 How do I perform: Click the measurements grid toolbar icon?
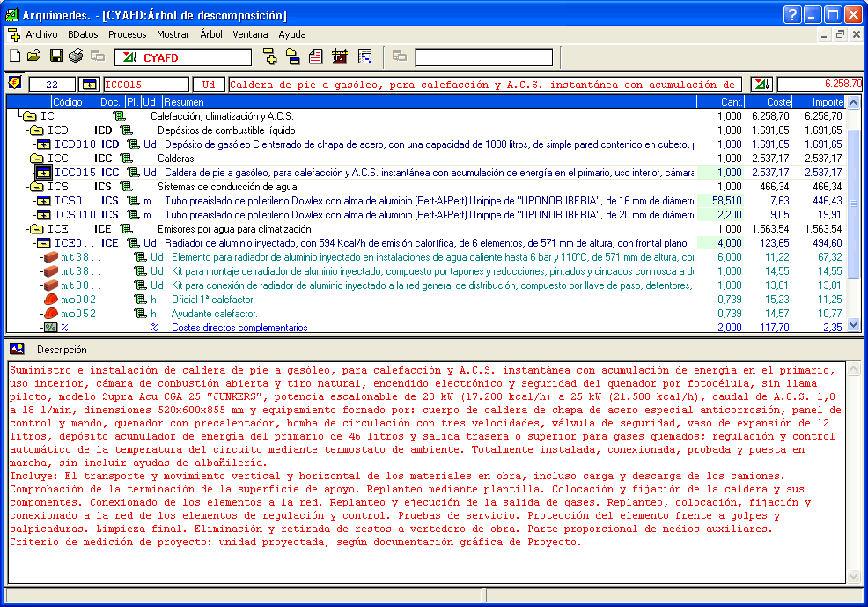(x=339, y=56)
